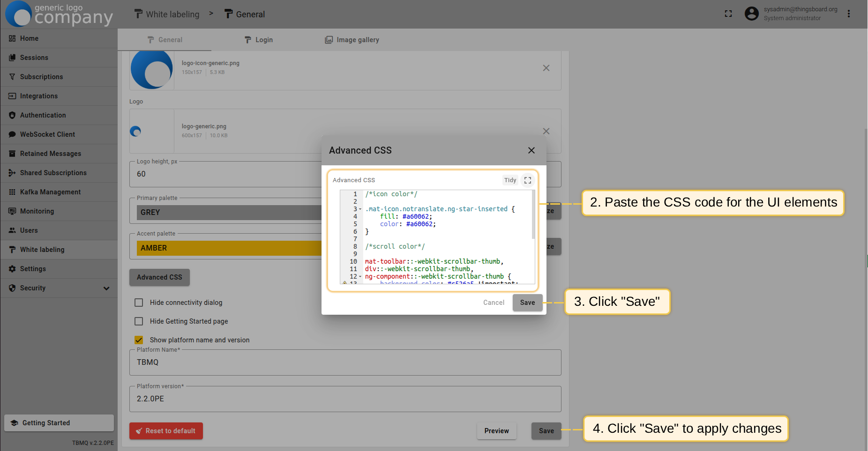This screenshot has width=868, height=451.
Task: Collapse the code fold arrow on line 3
Action: (x=360, y=209)
